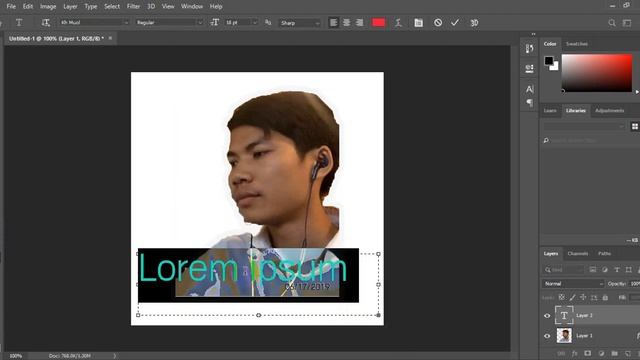Switch Libraries to grid view icon
Screen dimensions: 640x360
tap(635, 127)
